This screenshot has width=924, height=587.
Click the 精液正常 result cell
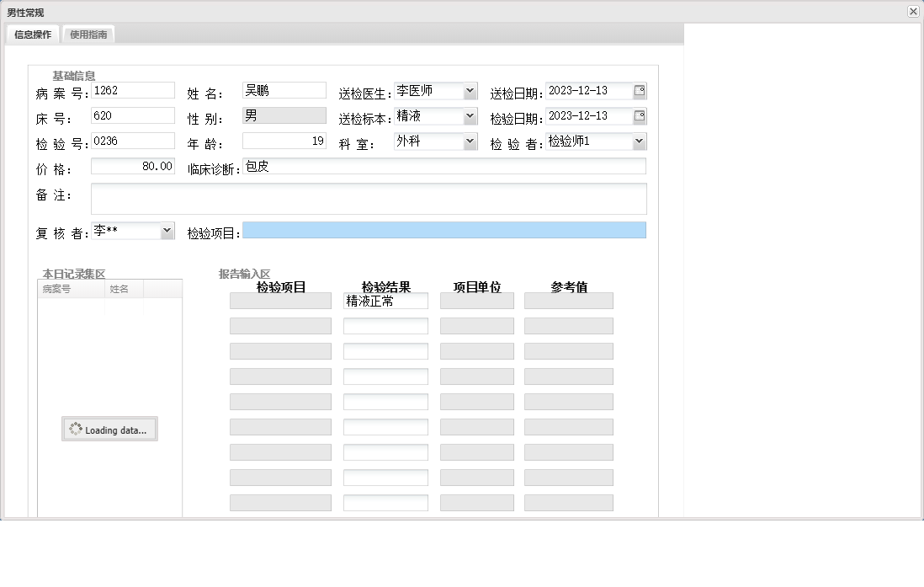coord(385,300)
